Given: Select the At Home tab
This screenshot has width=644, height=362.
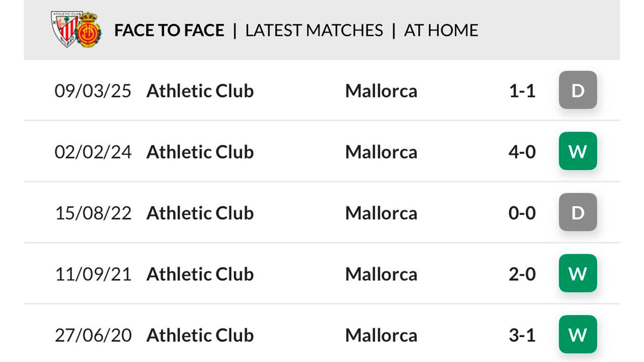Looking at the screenshot, I should [x=441, y=30].
